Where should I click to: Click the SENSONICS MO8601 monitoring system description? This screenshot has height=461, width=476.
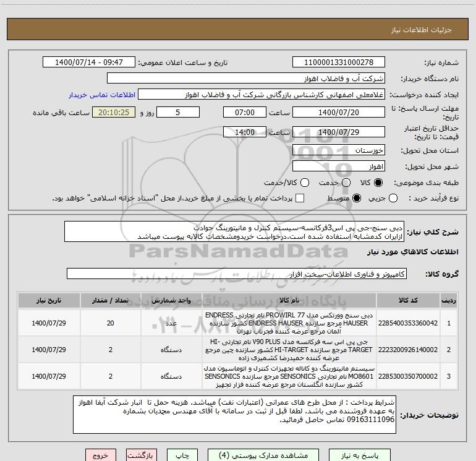(289, 376)
